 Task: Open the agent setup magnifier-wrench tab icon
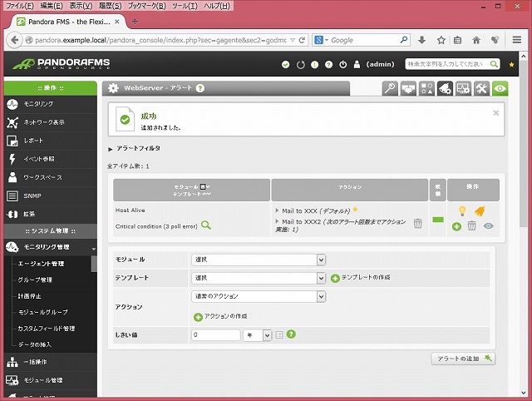coord(390,89)
